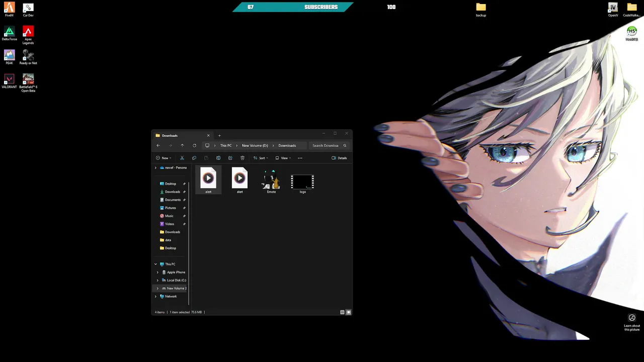The height and width of the screenshot is (362, 644).
Task: Select the logo video file
Action: tap(302, 183)
